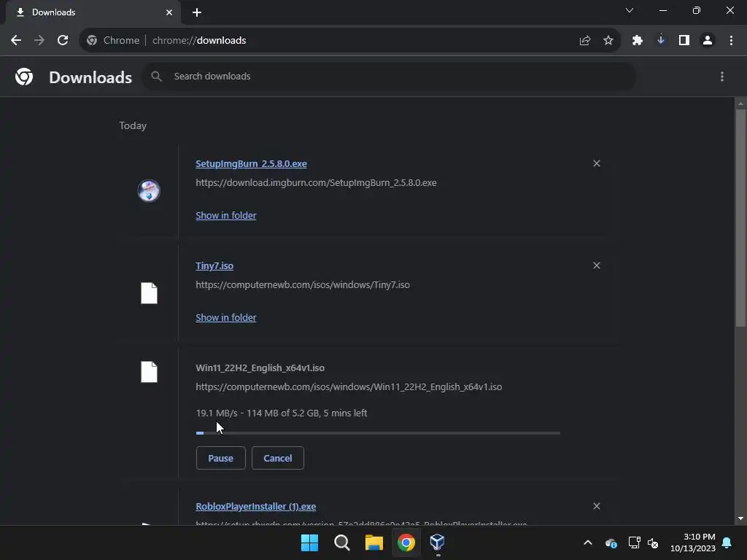
Task: Open the share this page icon
Action: point(585,41)
